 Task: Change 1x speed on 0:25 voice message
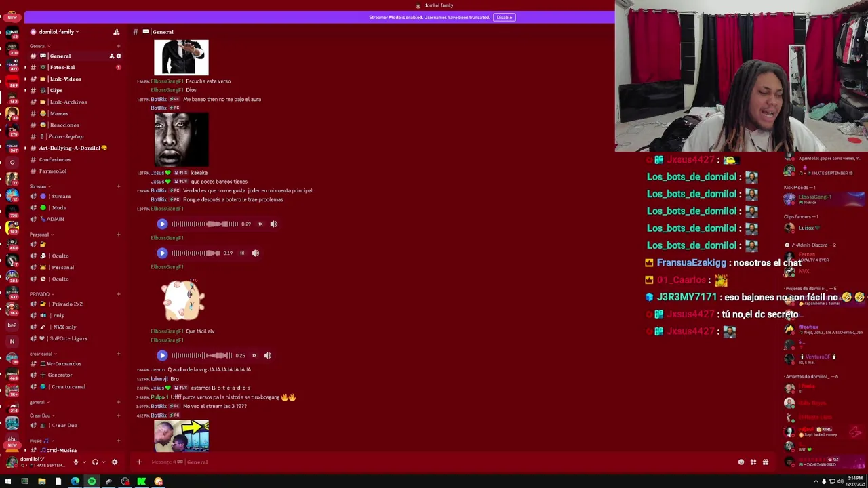click(x=254, y=355)
